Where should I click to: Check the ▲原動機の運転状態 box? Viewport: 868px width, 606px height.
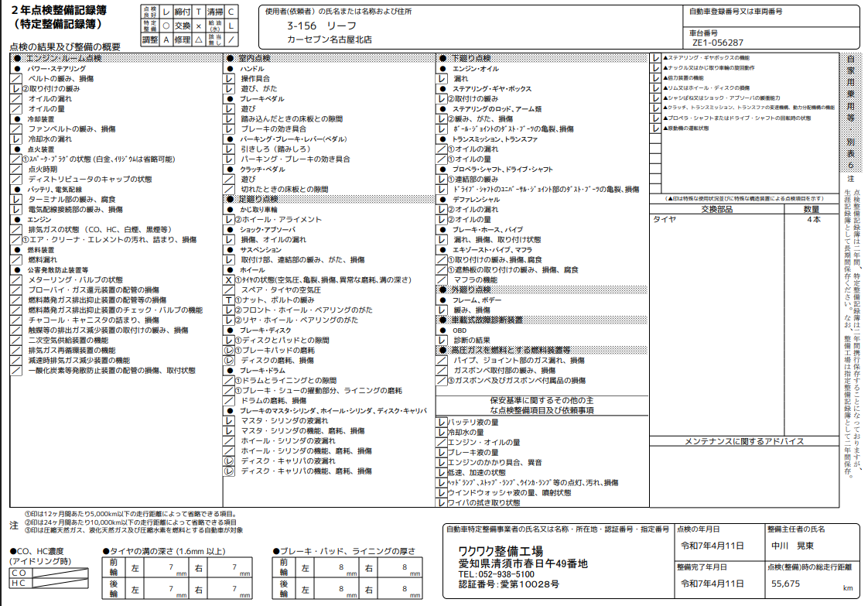pyautogui.click(x=655, y=128)
